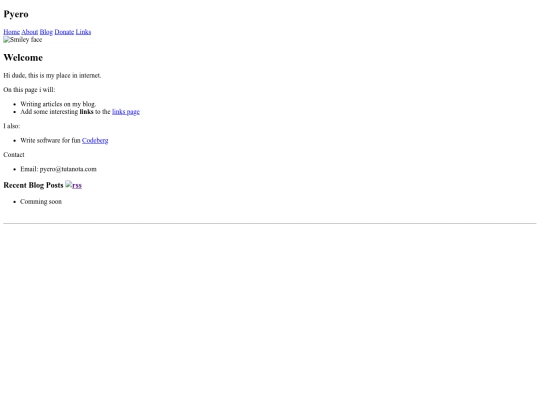Screen dimensions: 540x405
Task: Click the 'I also:' paragraph
Action: [12, 126]
